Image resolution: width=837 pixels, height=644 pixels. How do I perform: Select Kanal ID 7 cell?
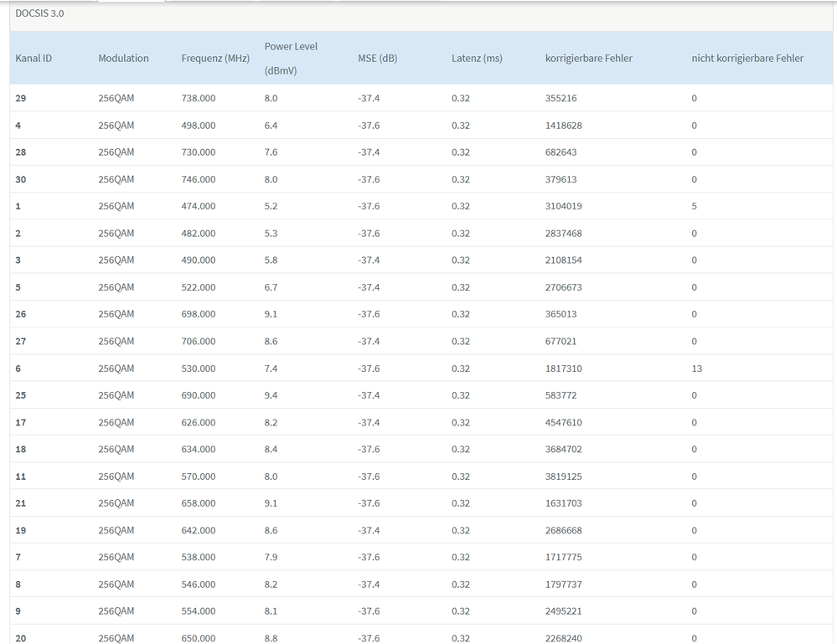point(18,557)
